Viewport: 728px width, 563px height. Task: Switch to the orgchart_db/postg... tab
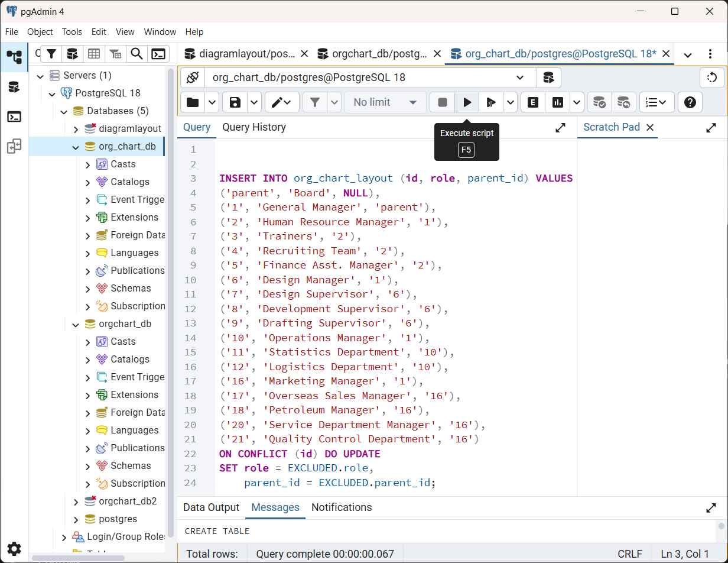click(379, 54)
